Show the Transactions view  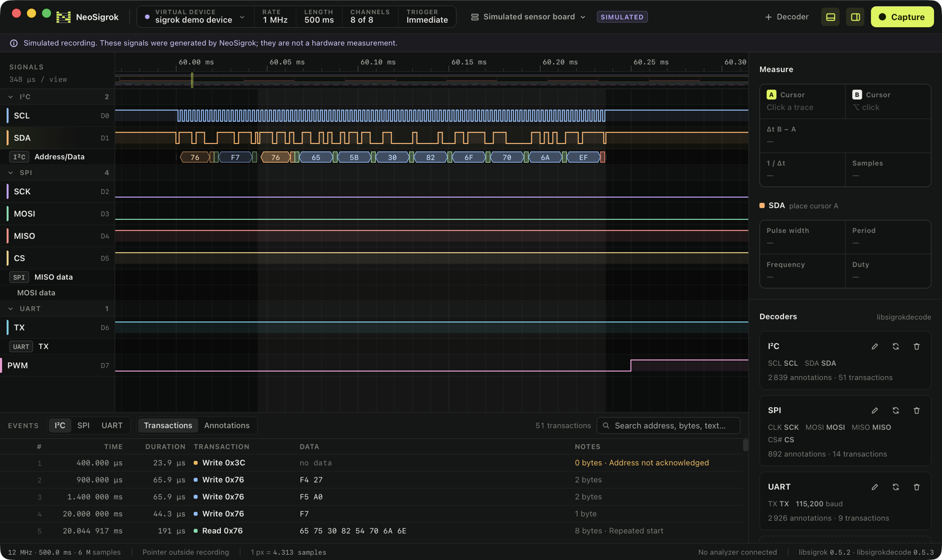point(168,425)
